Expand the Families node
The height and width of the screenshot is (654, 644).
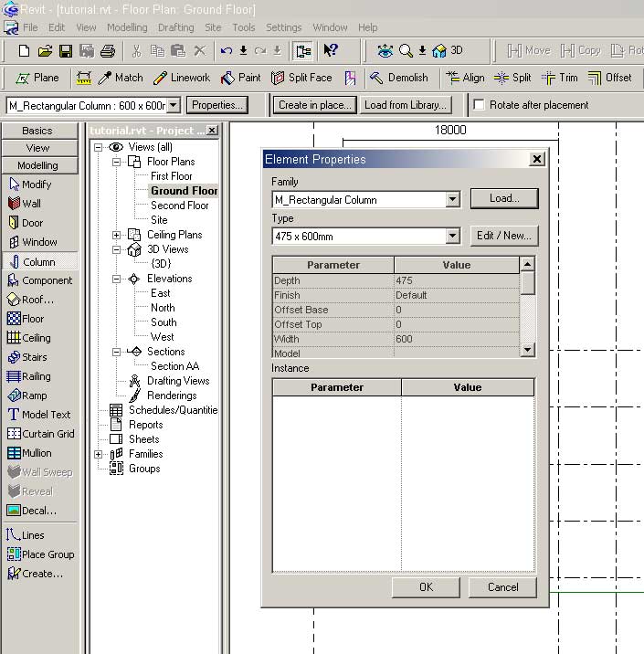(98, 454)
